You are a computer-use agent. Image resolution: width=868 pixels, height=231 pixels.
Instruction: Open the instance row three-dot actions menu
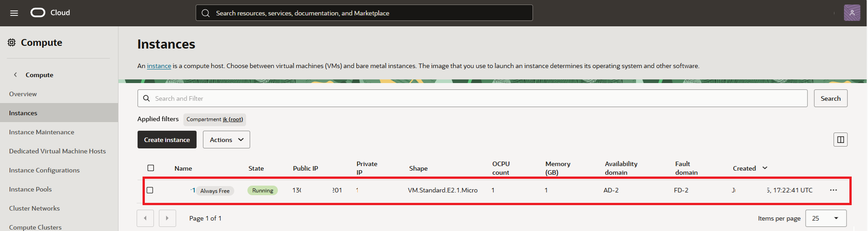[833, 190]
